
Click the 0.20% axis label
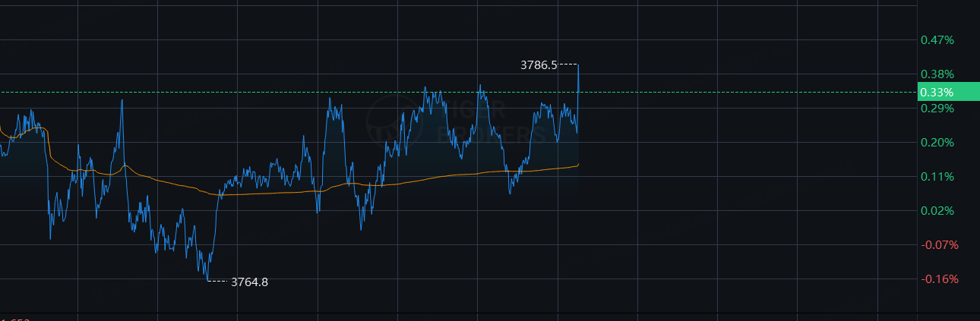(937, 142)
